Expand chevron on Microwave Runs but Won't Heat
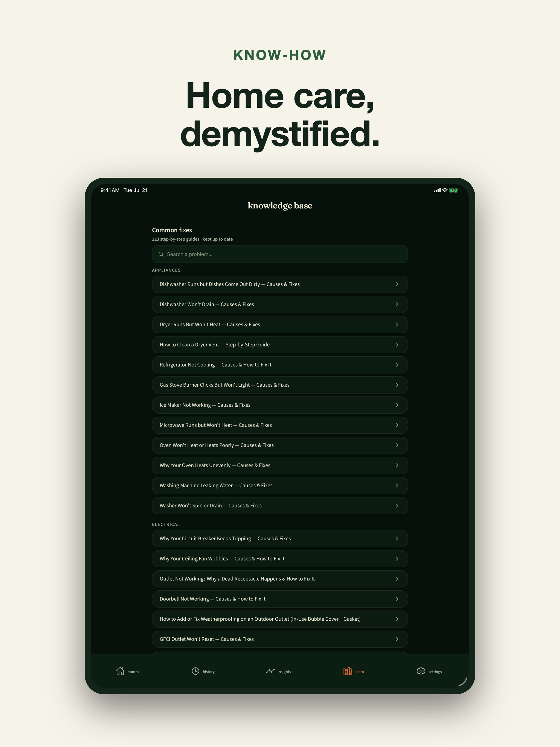Image resolution: width=560 pixels, height=747 pixels. [397, 425]
